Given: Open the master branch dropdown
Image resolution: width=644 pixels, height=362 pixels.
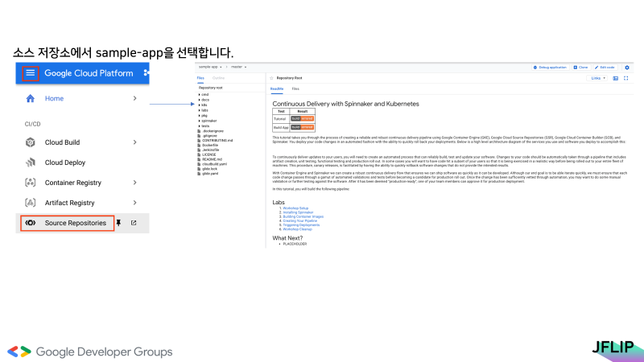Looking at the screenshot, I should pos(238,67).
